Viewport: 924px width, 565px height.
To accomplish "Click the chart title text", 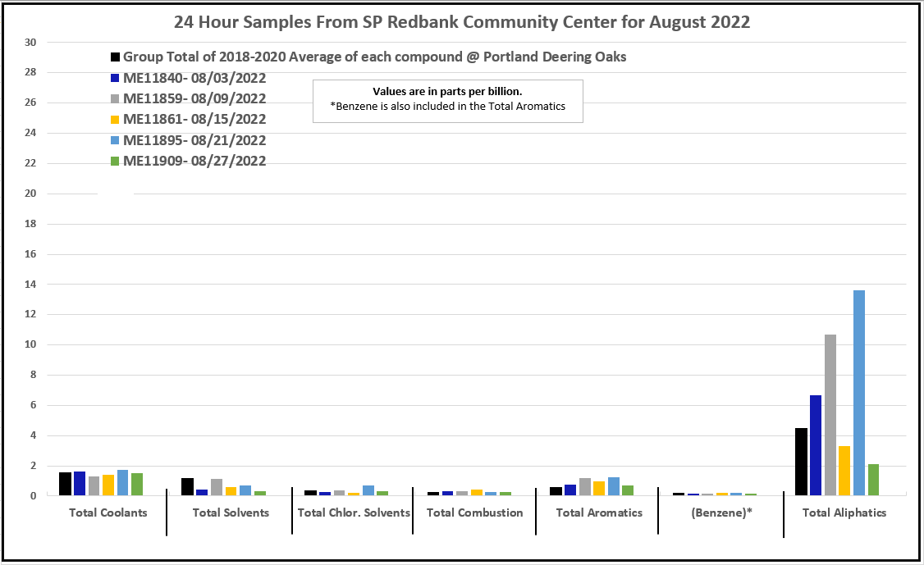I will [461, 22].
